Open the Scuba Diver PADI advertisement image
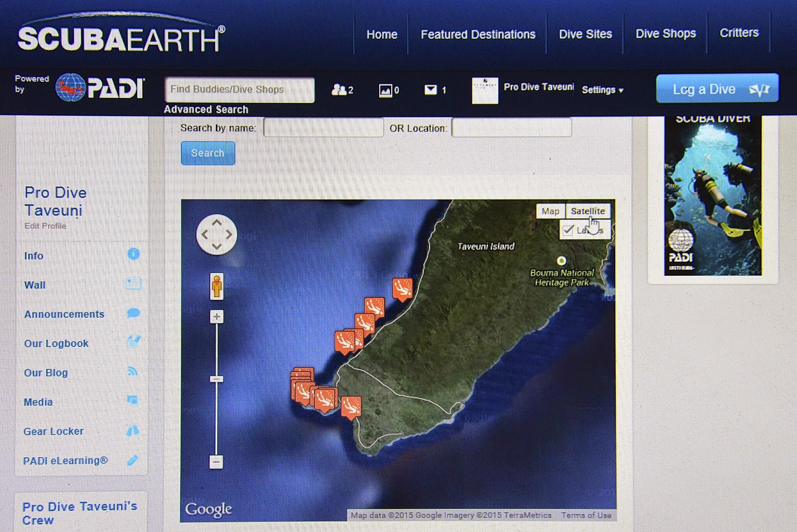797x532 pixels. [x=713, y=195]
